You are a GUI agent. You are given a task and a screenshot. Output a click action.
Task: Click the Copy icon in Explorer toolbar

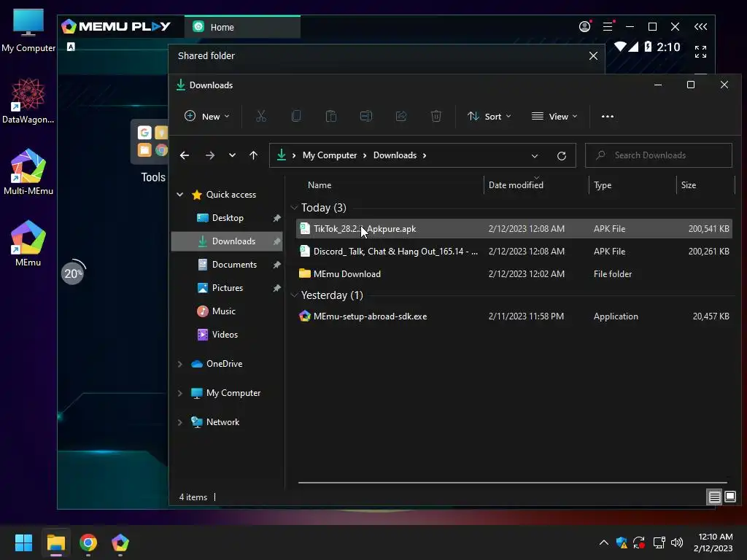tap(296, 116)
